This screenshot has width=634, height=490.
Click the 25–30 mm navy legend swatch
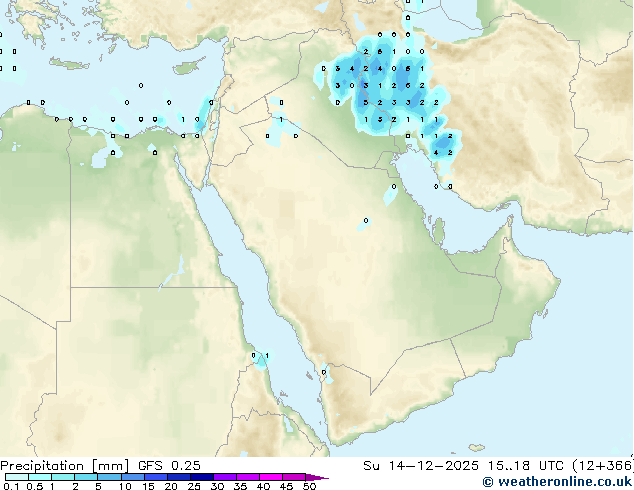pyautogui.click(x=201, y=477)
